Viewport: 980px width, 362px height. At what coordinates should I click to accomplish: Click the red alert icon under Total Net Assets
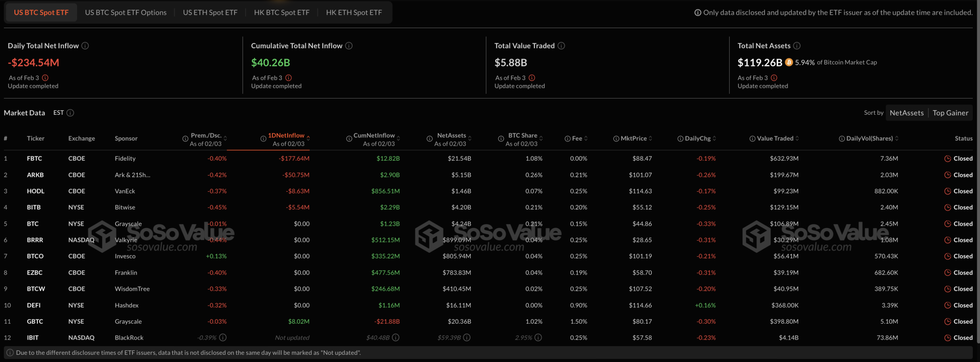coord(774,78)
